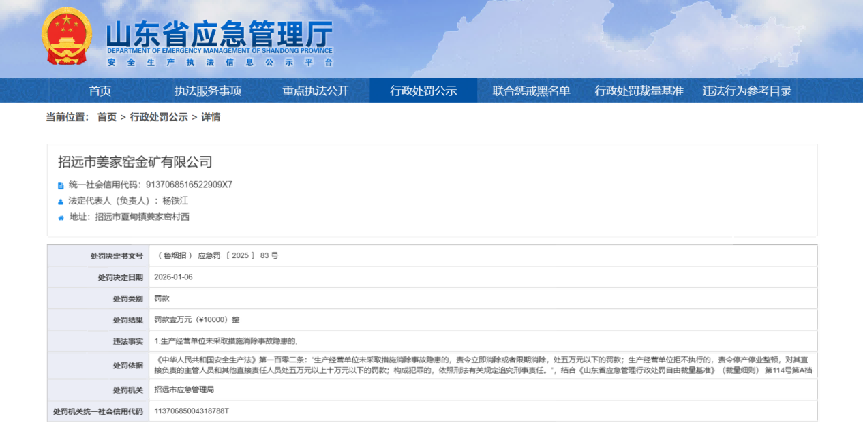Open the 违法行为参考目录 tab
863x429 pixels.
point(746,91)
